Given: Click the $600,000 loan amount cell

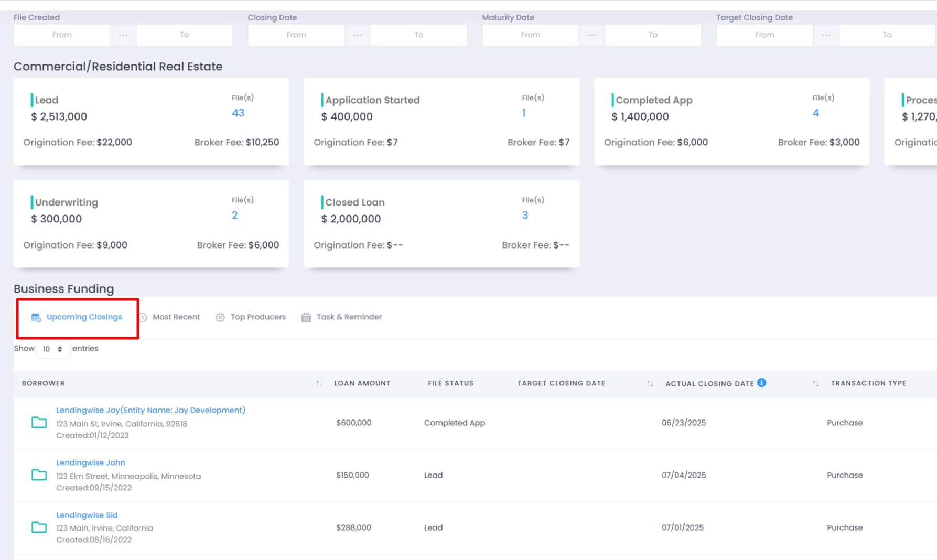Looking at the screenshot, I should (x=354, y=423).
